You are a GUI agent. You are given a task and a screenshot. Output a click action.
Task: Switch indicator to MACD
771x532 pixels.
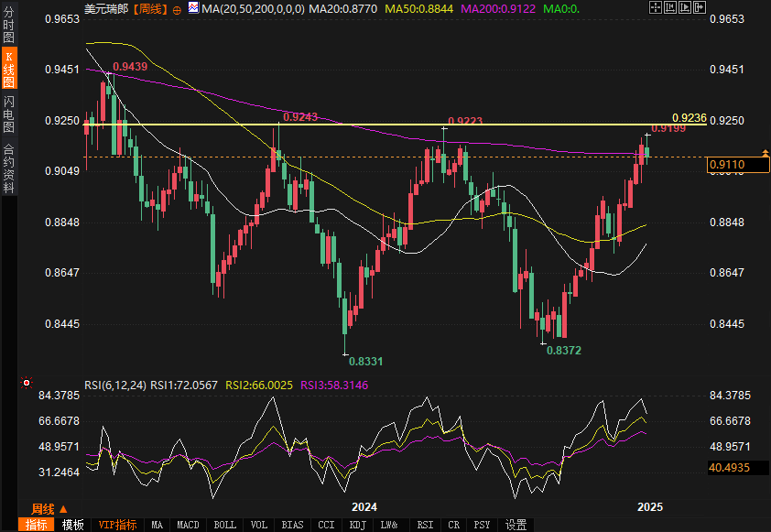[189, 525]
